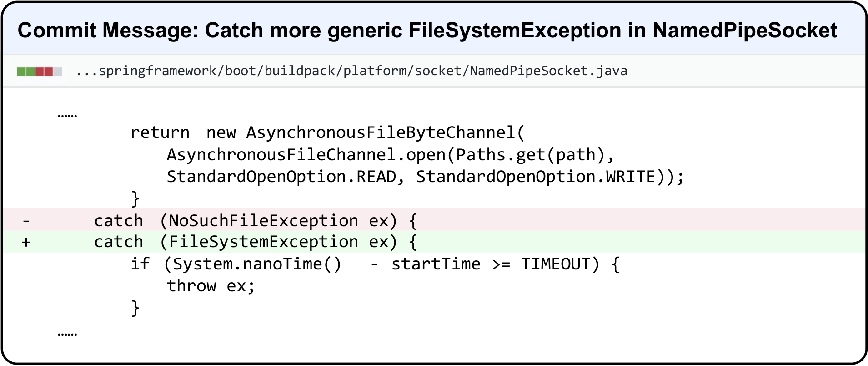868x366 pixels.
Task: Click the return new AsynchronousFileByteChannel line
Action: pyautogui.click(x=327, y=132)
